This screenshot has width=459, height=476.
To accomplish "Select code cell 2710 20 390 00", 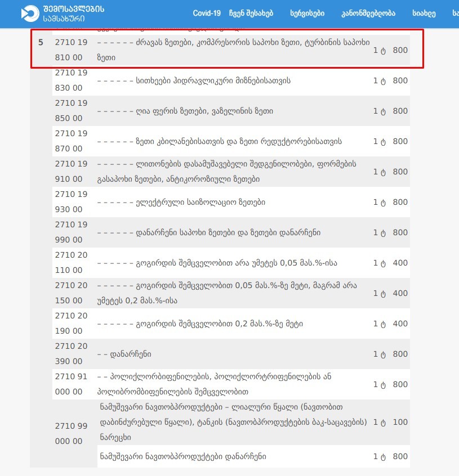I will (71, 353).
